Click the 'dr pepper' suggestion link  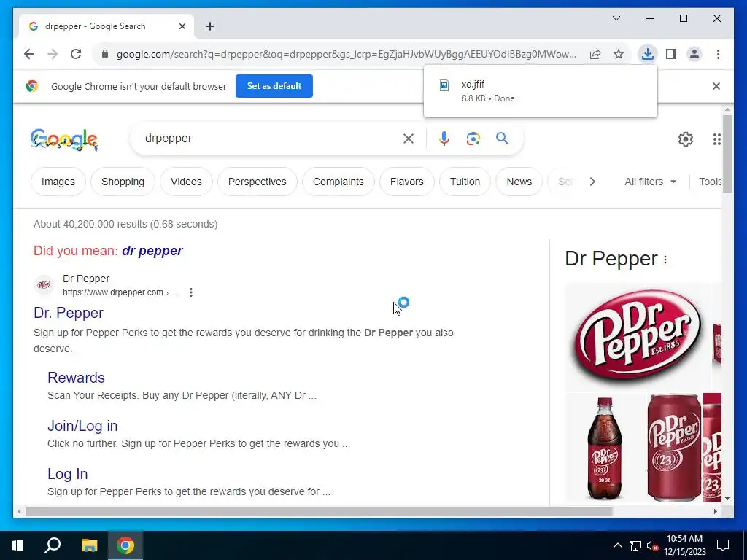(x=152, y=251)
